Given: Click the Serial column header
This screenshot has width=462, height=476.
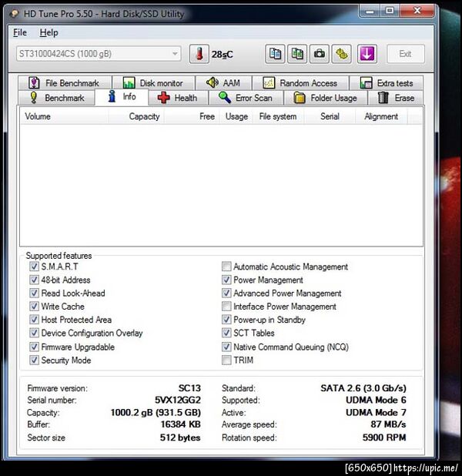Looking at the screenshot, I should [x=330, y=116].
